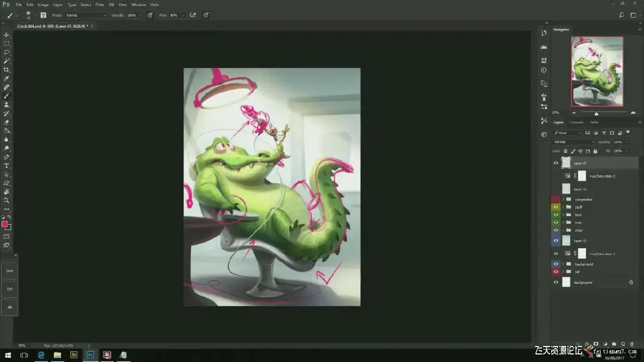Click the Alt key overlay button

[10, 307]
